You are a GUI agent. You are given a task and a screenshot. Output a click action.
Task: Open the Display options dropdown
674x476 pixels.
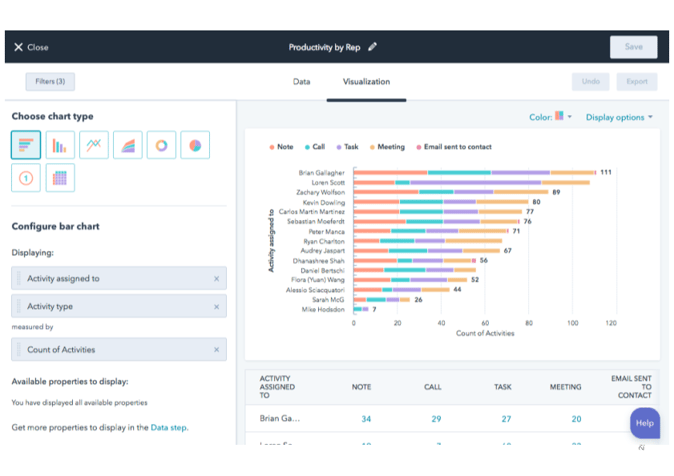[619, 117]
